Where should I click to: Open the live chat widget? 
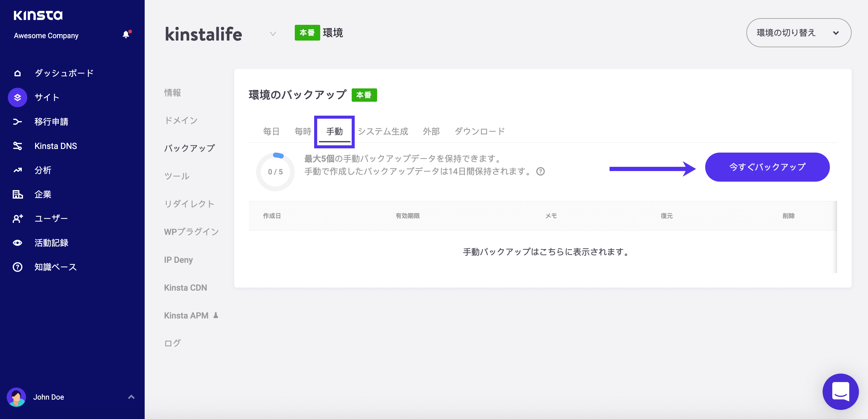tap(840, 392)
